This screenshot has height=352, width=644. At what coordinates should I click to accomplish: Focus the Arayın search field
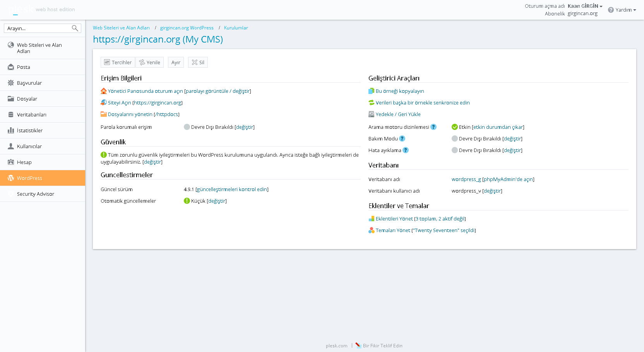(x=43, y=28)
